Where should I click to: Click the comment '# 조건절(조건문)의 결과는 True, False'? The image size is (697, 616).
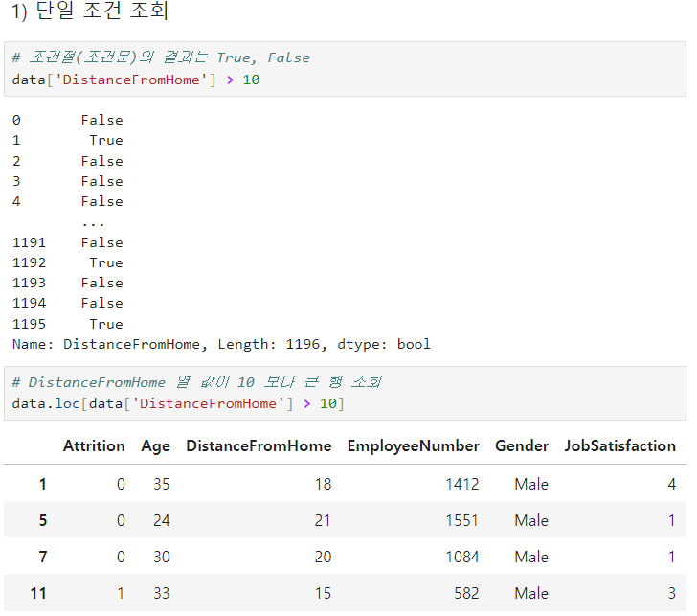point(161,57)
